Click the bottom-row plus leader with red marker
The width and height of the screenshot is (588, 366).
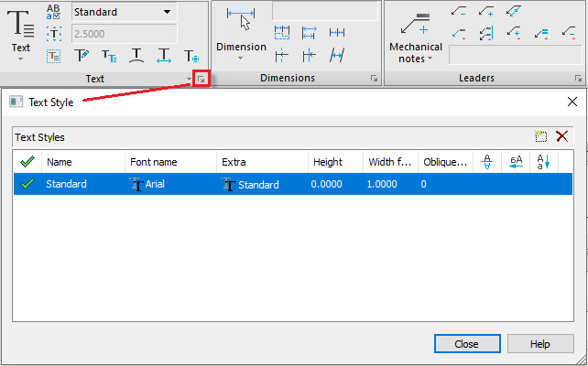(x=514, y=33)
